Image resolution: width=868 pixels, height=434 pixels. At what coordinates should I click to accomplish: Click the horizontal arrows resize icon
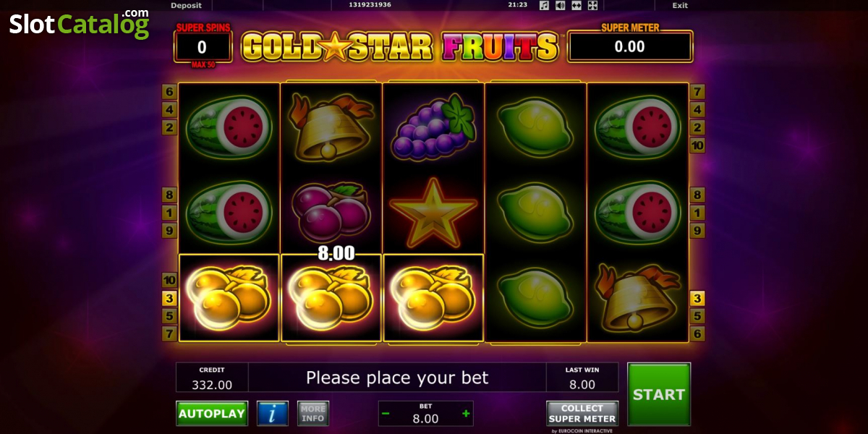click(x=576, y=5)
